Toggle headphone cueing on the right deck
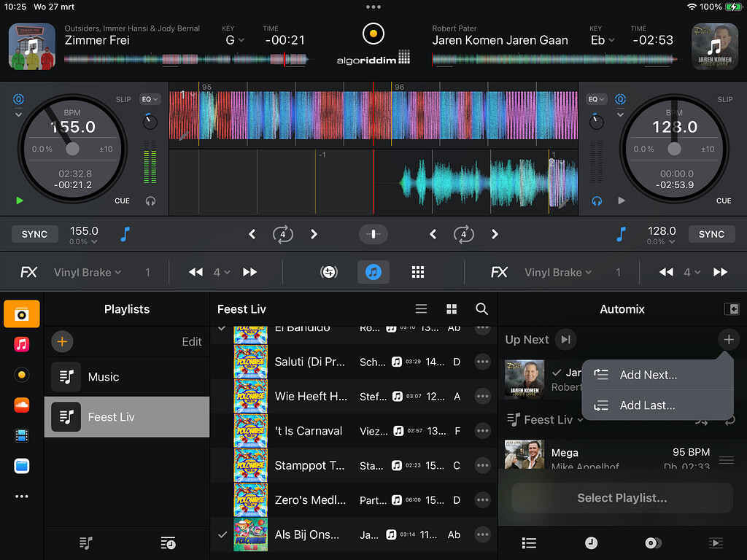Screen dimensions: 747x560 pos(598,201)
